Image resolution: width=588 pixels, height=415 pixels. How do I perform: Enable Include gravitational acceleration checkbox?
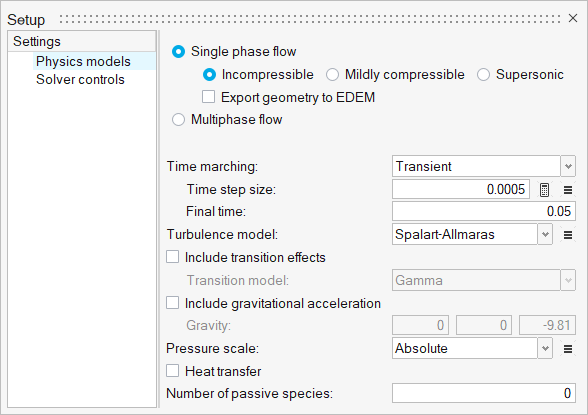pyautogui.click(x=172, y=303)
